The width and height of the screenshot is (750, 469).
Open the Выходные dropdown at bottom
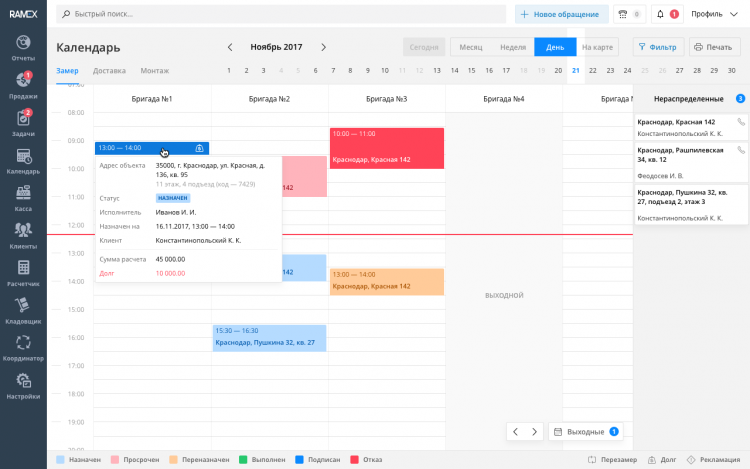pos(586,432)
